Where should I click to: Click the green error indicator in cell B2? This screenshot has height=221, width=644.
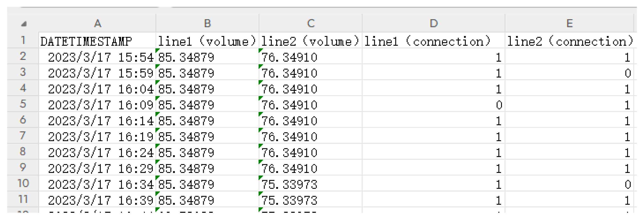coord(157,51)
